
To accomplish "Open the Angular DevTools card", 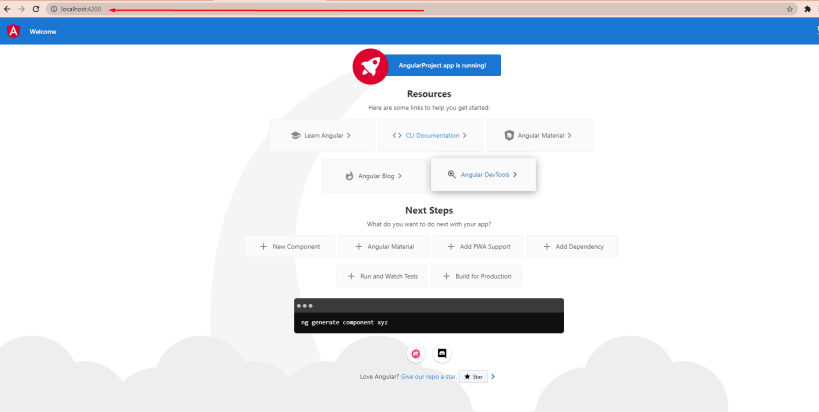I will pos(483,174).
